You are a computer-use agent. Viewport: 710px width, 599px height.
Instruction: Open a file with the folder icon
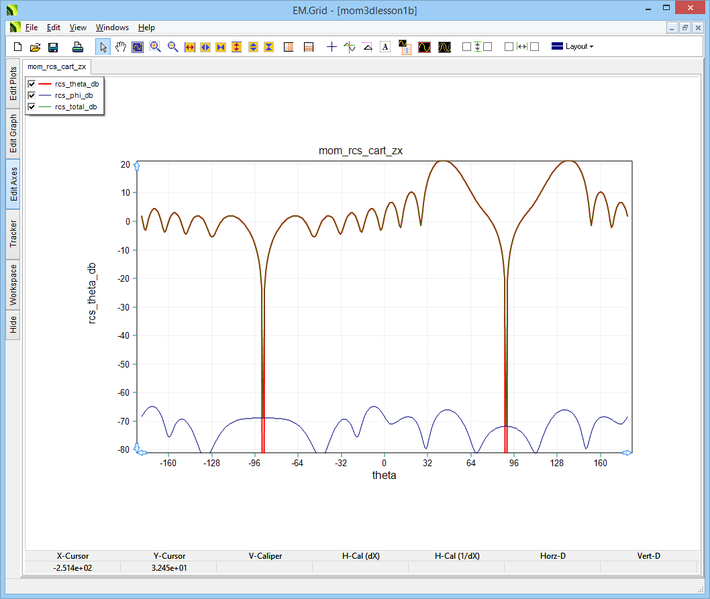tap(34, 47)
